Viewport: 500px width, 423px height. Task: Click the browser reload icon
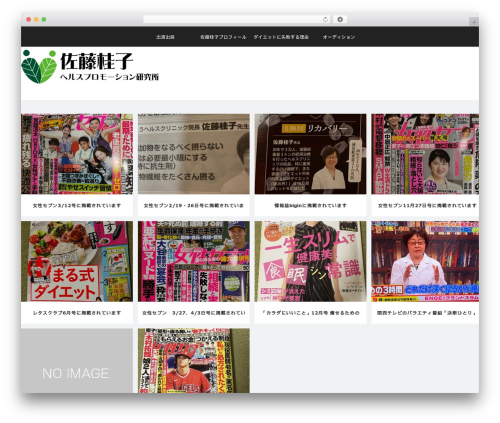click(x=325, y=19)
